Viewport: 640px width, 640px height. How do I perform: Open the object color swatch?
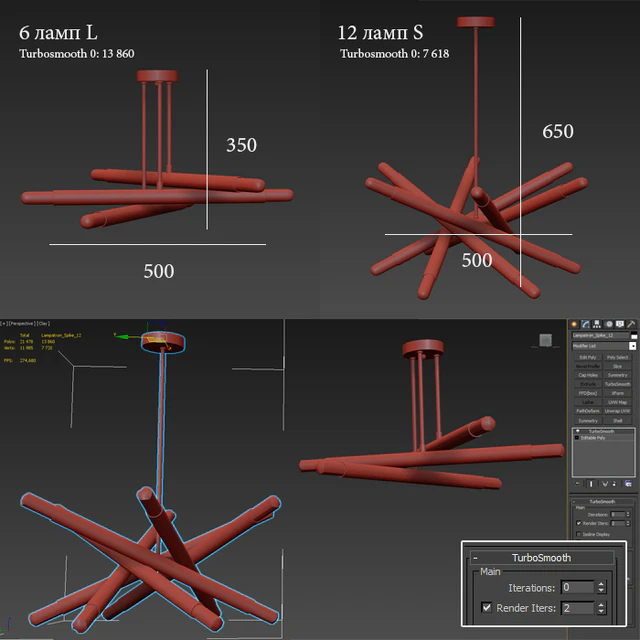pyautogui.click(x=634, y=336)
